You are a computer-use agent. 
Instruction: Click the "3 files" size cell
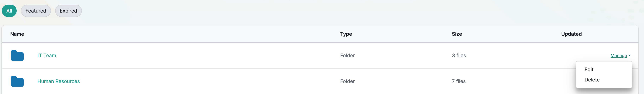point(459,55)
